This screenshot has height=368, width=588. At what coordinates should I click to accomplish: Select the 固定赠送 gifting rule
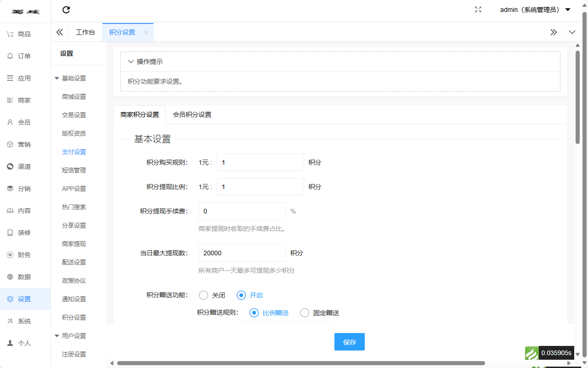305,312
